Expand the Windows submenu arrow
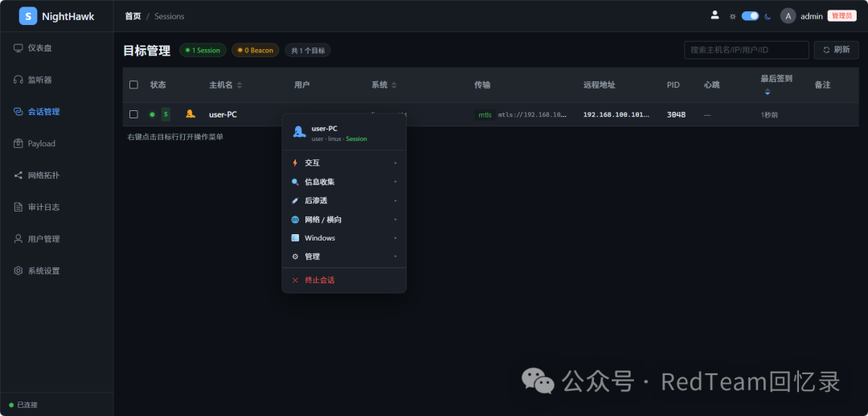 [395, 237]
